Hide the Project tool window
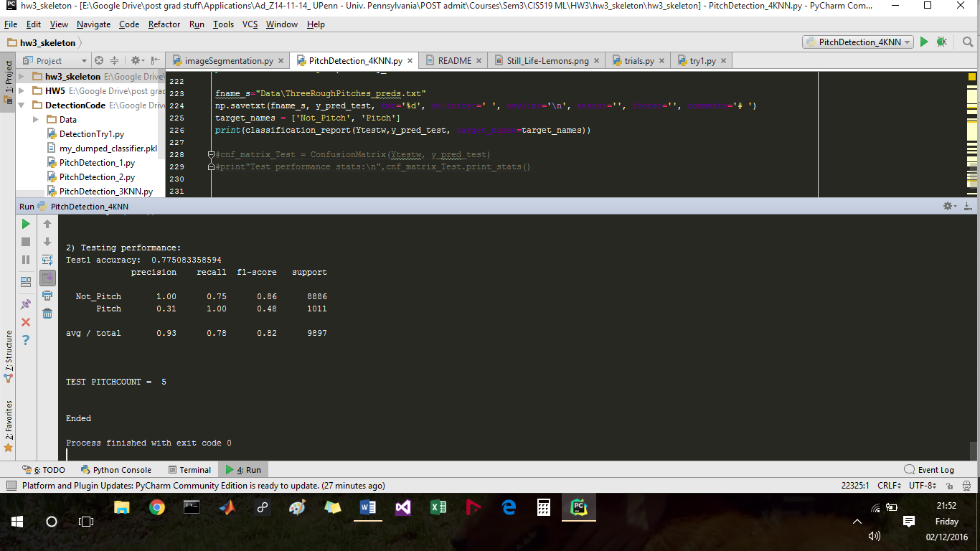The height and width of the screenshot is (551, 980). point(154,60)
